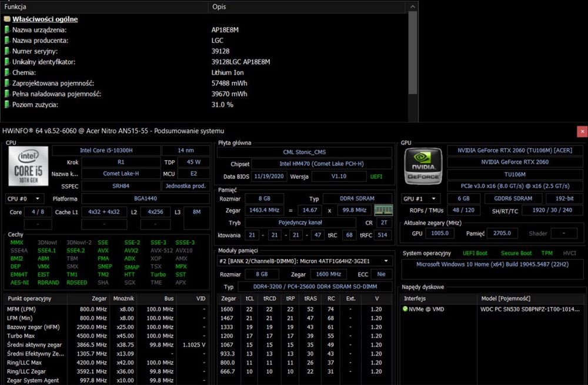Click the CML Stonic_CMS motherboard field
The width and height of the screenshot is (588, 385).
click(x=304, y=152)
